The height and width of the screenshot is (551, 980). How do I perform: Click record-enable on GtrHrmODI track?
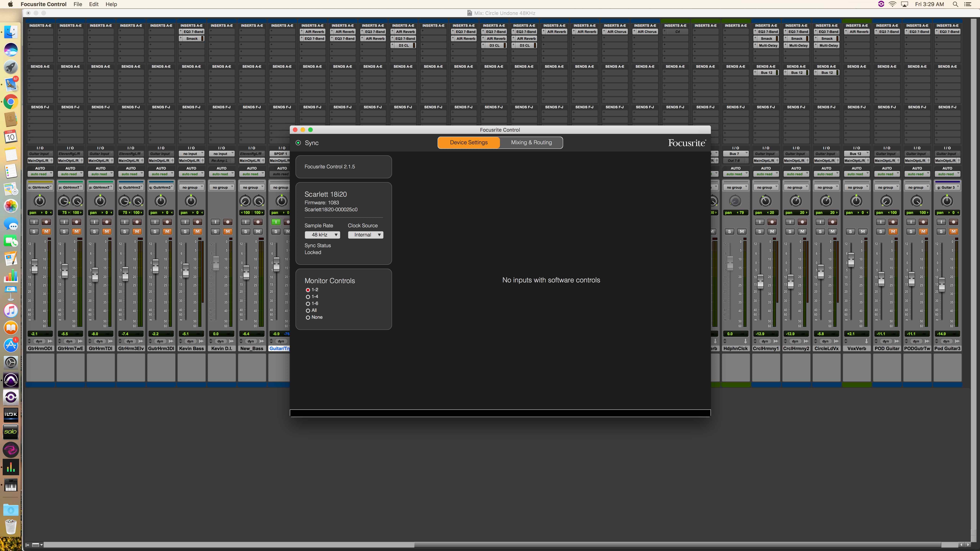click(46, 222)
